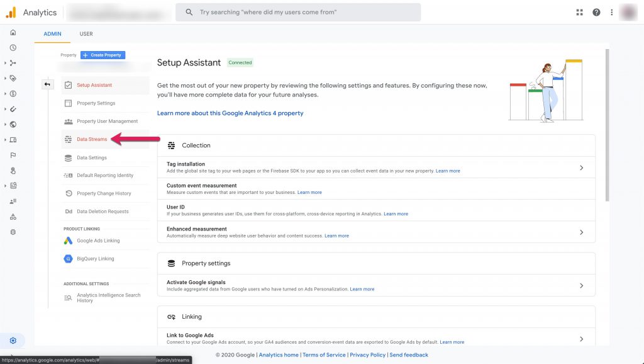644x364 pixels.
Task: Click Learn more under User ID
Action: click(x=396, y=214)
